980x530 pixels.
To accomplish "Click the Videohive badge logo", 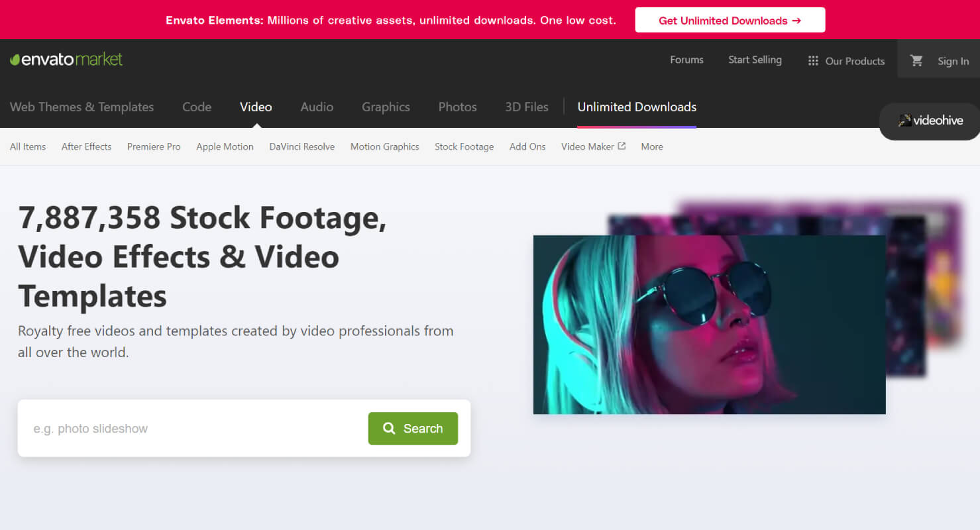I will [x=930, y=121].
